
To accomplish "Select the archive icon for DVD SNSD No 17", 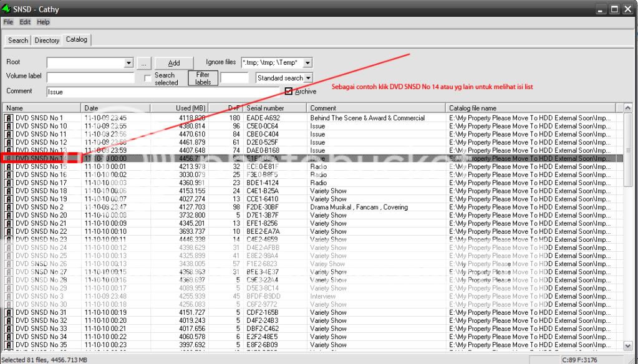I will coord(9,183).
